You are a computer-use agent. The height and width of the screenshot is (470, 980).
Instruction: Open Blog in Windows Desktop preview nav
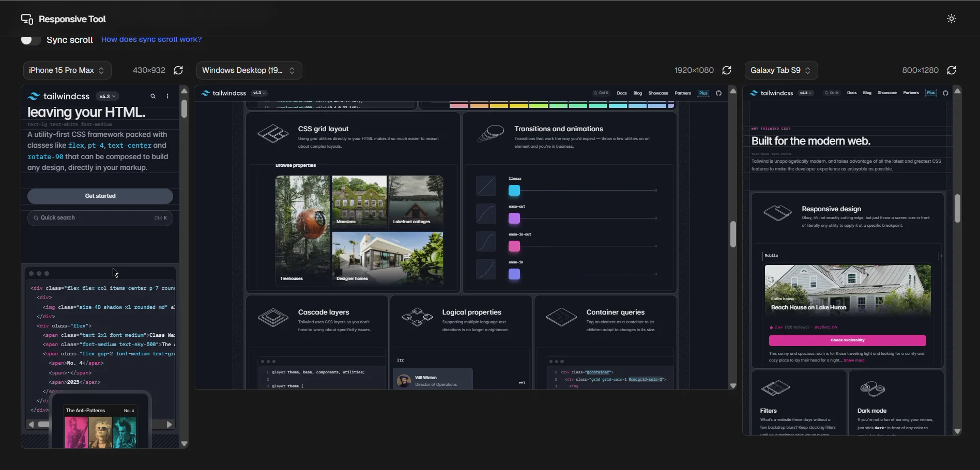click(638, 93)
